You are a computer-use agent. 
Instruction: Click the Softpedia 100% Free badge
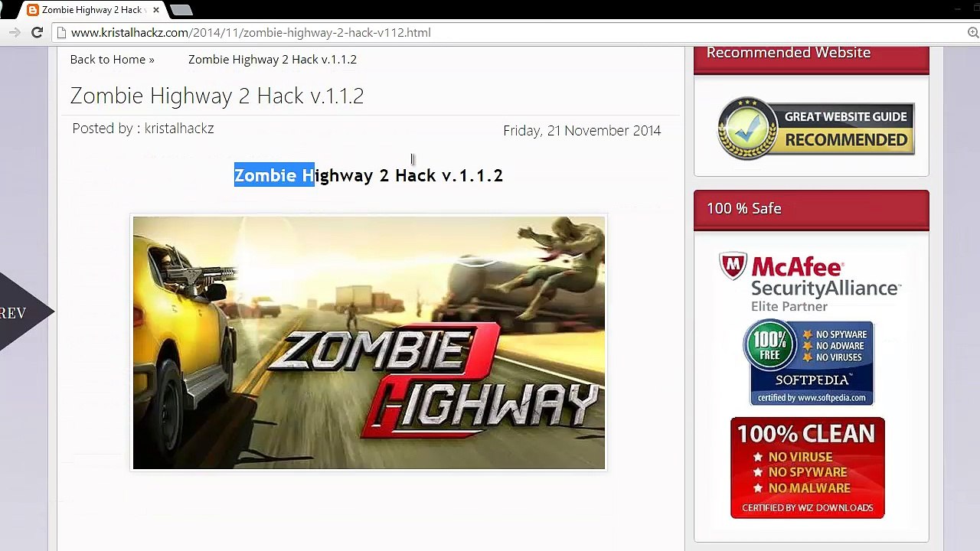(x=808, y=363)
